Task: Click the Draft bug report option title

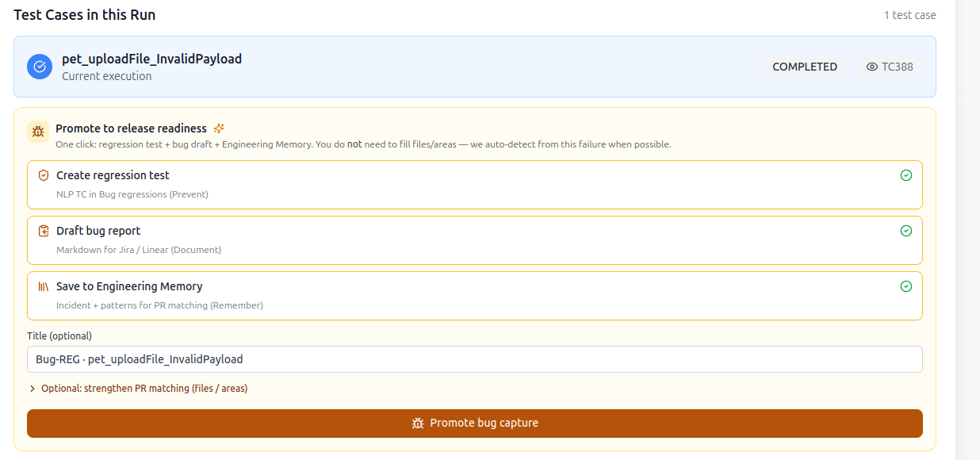Action: point(98,231)
